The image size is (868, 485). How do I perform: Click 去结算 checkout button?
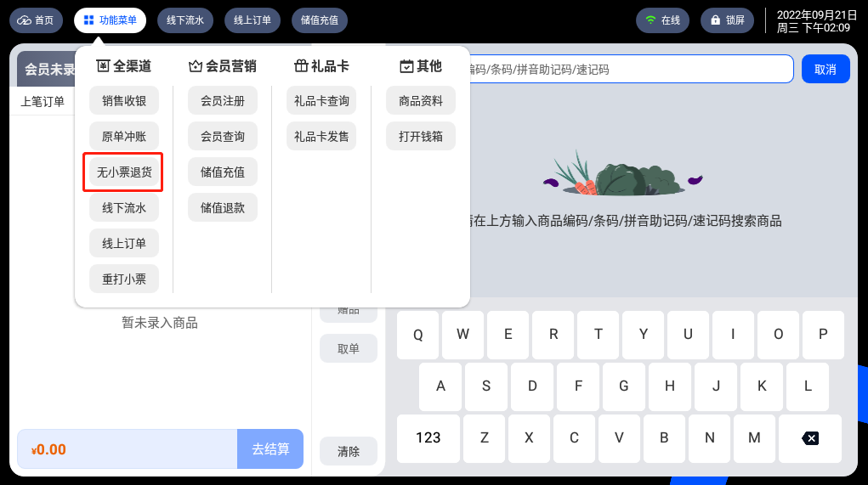270,449
